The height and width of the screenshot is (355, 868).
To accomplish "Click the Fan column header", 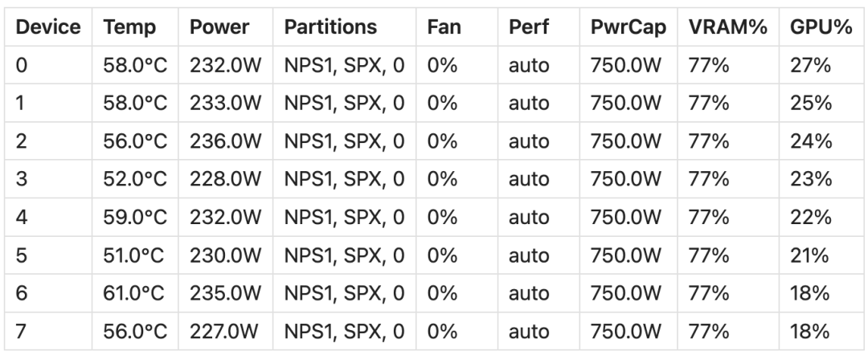I will click(x=457, y=27).
